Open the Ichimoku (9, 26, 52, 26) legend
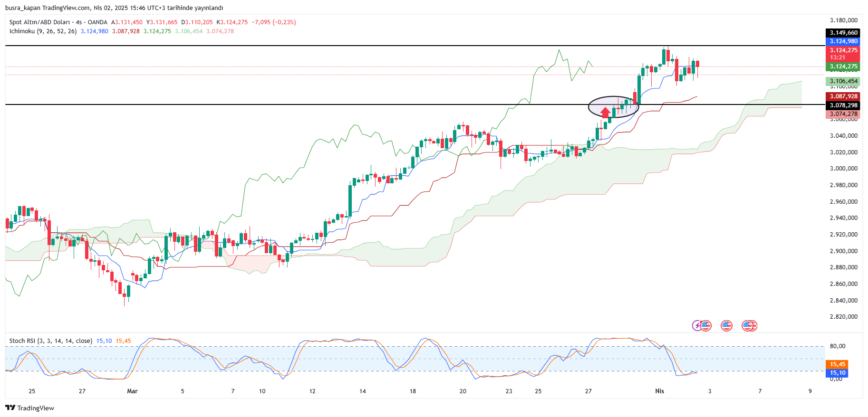 click(43, 31)
